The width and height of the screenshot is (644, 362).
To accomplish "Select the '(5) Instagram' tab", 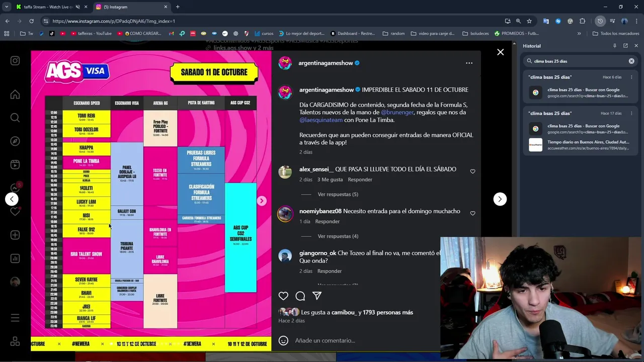I will [x=132, y=7].
